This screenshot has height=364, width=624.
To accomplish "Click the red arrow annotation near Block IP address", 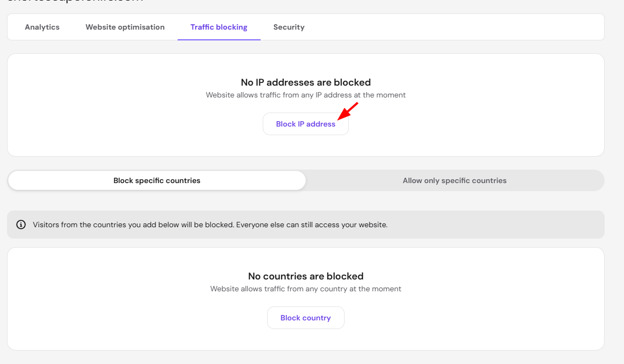I will [x=348, y=111].
